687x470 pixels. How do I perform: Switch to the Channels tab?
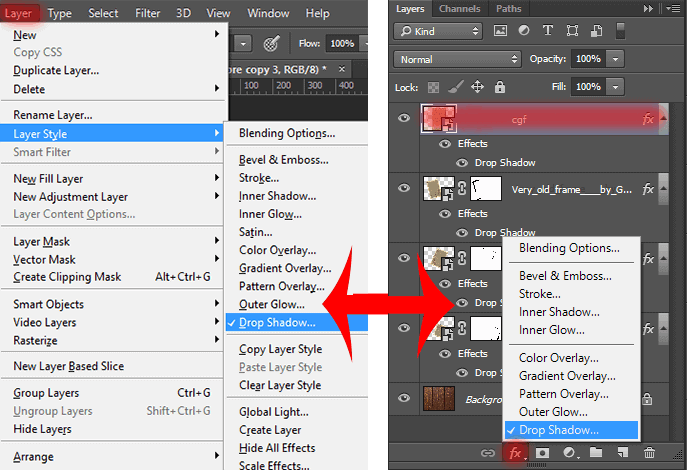(460, 9)
